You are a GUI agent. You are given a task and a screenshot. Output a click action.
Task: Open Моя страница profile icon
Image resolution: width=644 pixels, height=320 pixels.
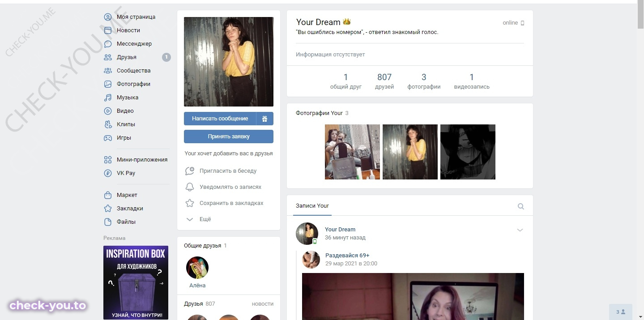click(x=108, y=17)
